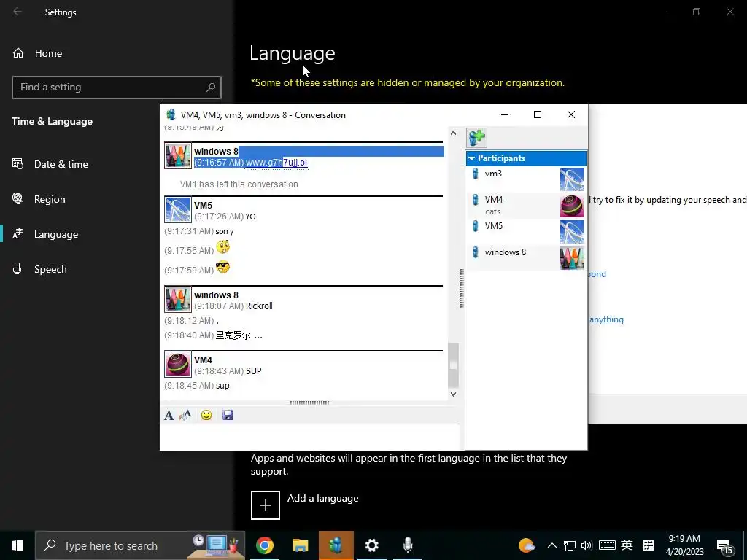Click vm3's avatar in participants

(572, 179)
